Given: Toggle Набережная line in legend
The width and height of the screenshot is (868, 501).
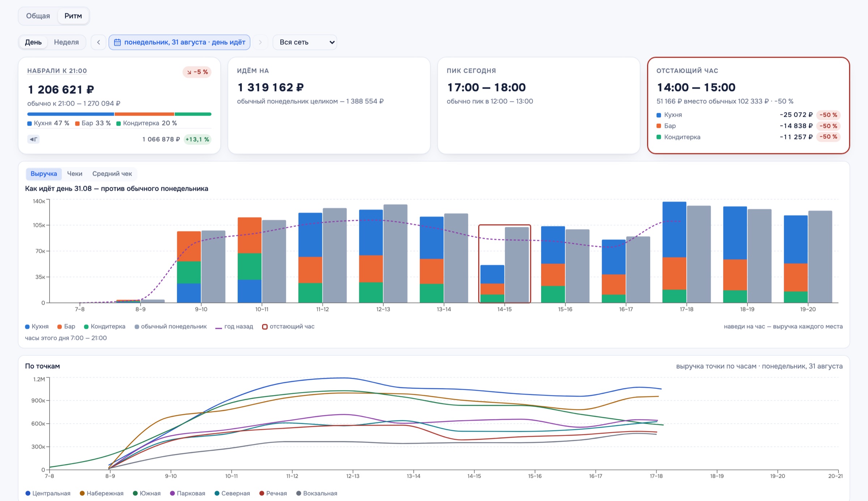Looking at the screenshot, I should coord(102,493).
